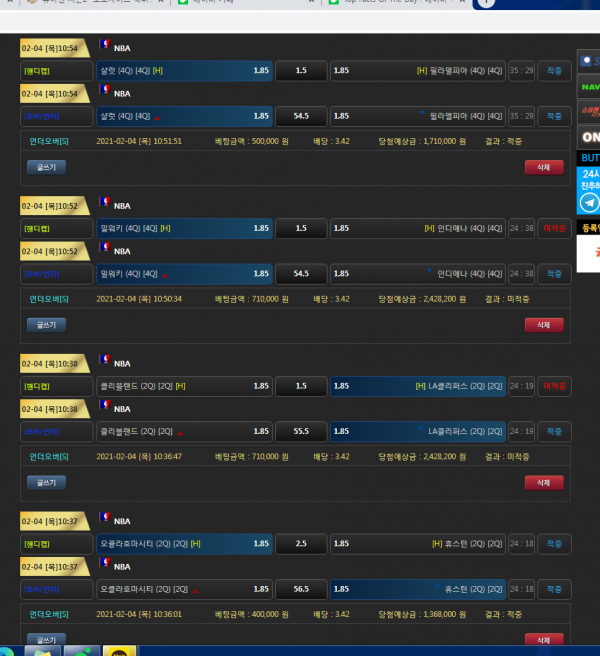Select LA클리퍼스 under cell on 55.5 row
Viewport: 600px width, 656px height.
[x=418, y=431]
